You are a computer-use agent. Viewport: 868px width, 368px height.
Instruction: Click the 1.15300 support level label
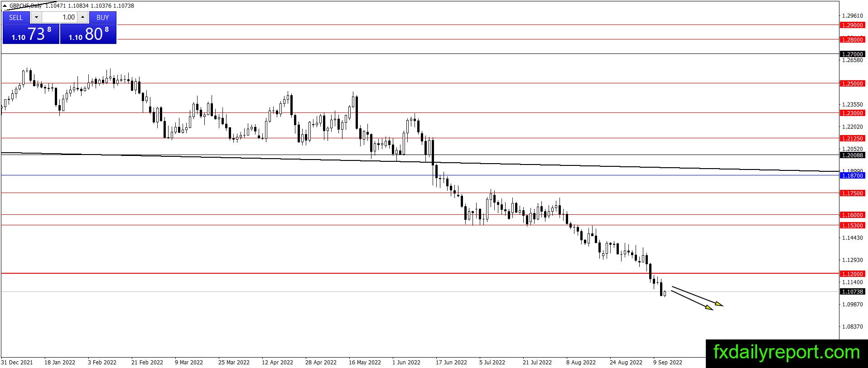pos(852,225)
